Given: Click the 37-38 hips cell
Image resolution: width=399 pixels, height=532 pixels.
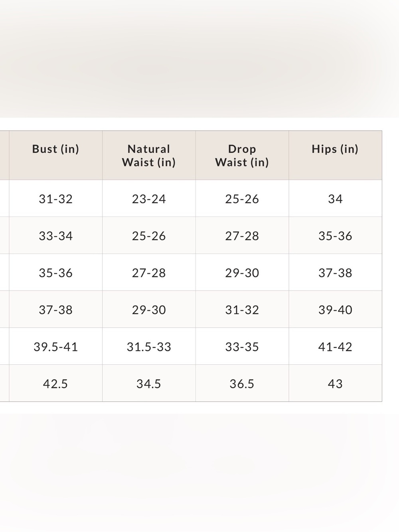Looking at the screenshot, I should click(x=335, y=273).
